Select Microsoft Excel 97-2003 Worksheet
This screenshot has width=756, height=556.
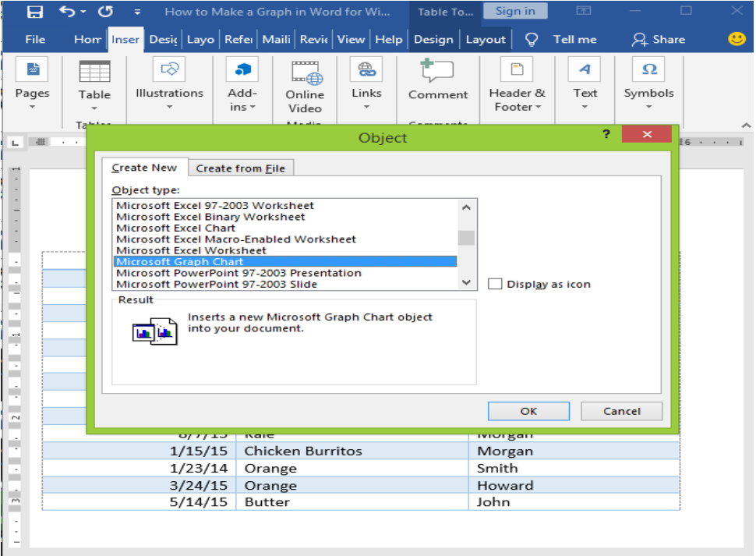[285, 205]
